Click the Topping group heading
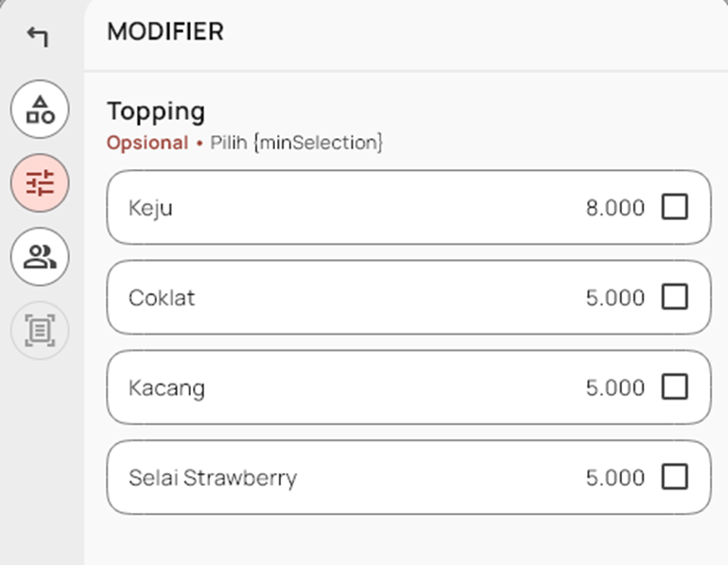Screen dimensions: 728x565 (x=156, y=111)
